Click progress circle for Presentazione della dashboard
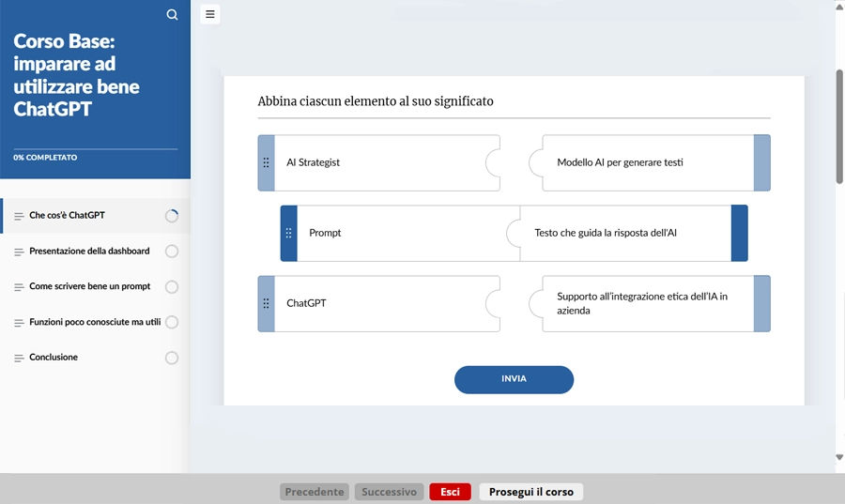The width and height of the screenshot is (845, 504). pos(172,252)
